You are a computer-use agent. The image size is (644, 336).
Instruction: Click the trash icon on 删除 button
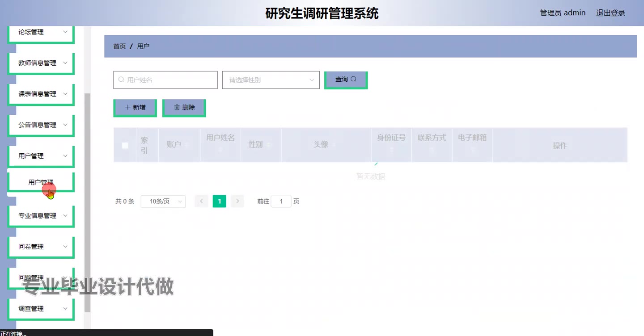(177, 107)
